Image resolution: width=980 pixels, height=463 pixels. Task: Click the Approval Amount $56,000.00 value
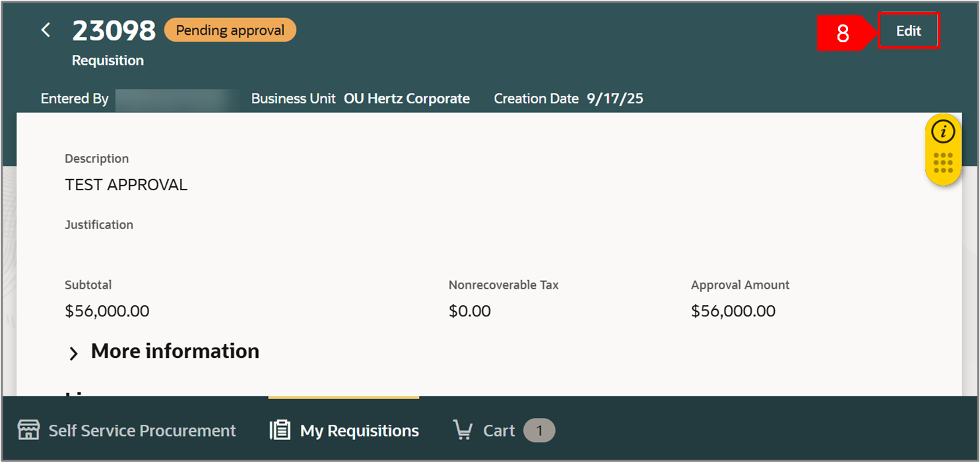pyautogui.click(x=733, y=311)
